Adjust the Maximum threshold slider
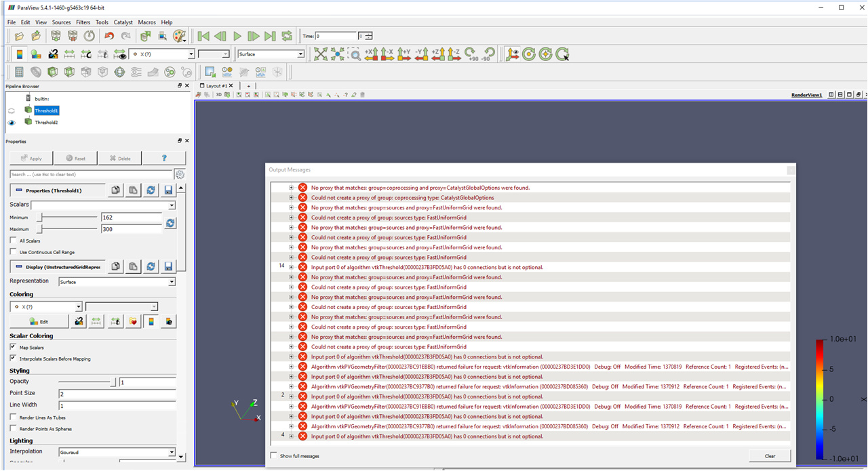The width and height of the screenshot is (868, 471). point(66,229)
